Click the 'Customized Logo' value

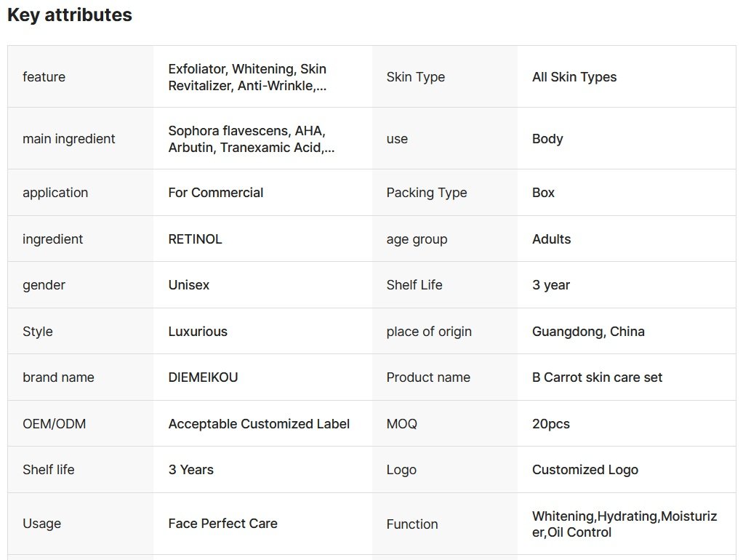point(585,470)
